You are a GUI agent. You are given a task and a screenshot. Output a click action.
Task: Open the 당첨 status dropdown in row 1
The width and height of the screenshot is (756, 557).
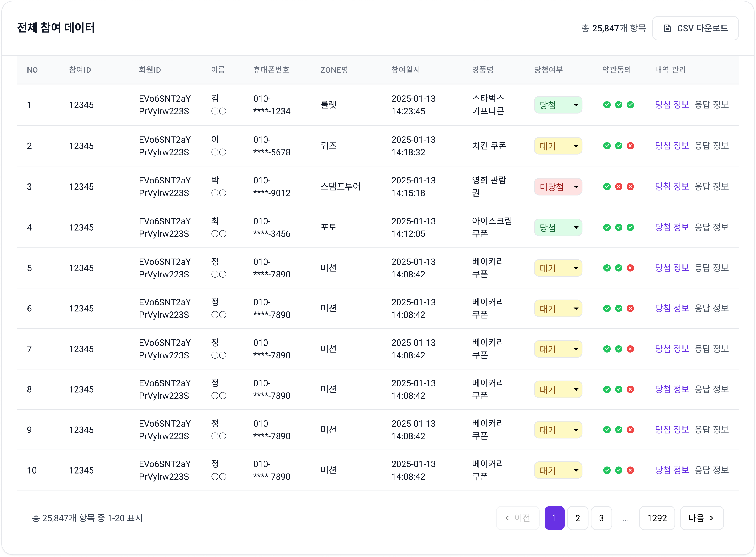(558, 105)
